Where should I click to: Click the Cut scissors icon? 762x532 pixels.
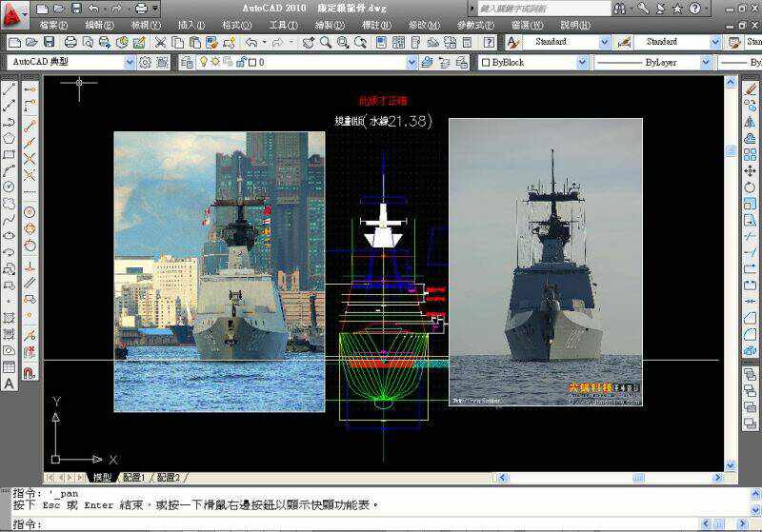(161, 43)
